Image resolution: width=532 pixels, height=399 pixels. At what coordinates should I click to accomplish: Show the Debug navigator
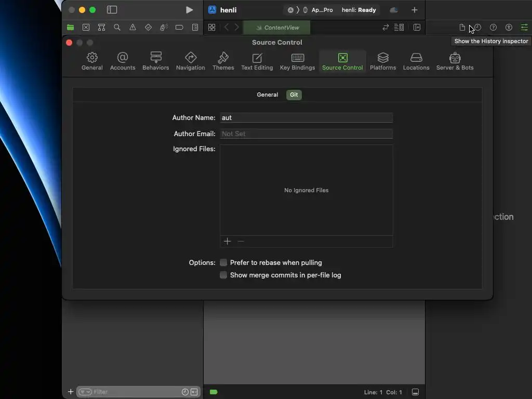tap(164, 28)
